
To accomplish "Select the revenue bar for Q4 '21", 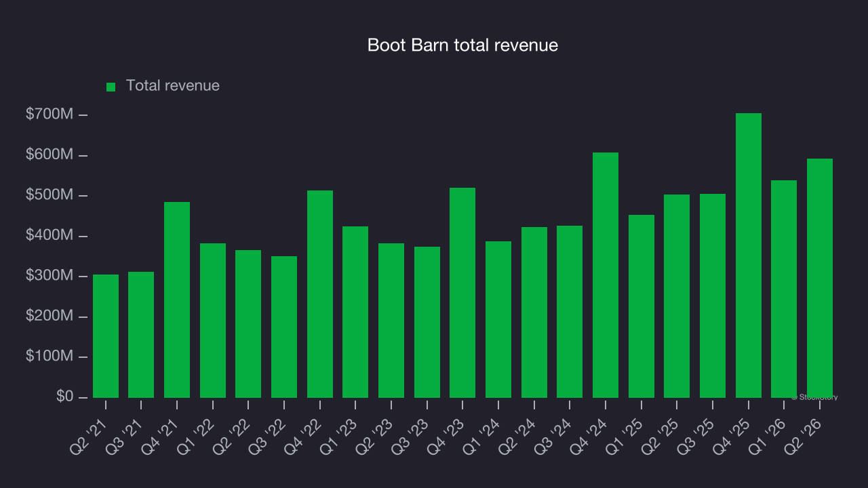I will tap(177, 300).
